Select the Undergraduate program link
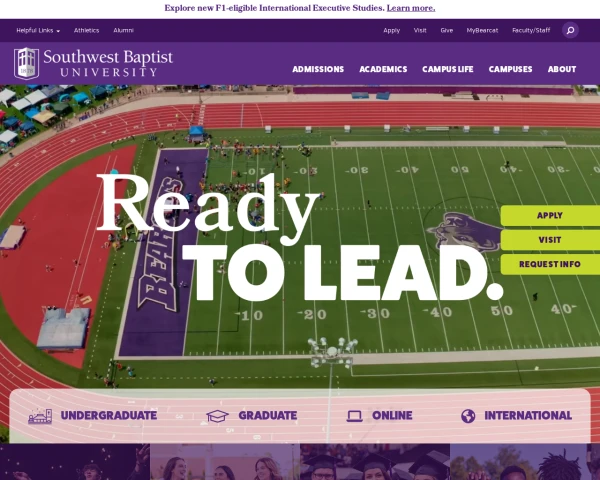This screenshot has width=600, height=480. tap(109, 416)
